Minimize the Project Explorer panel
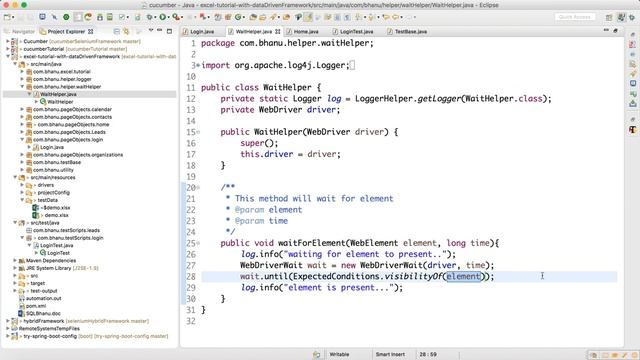This screenshot has height=360, width=640. point(160,30)
